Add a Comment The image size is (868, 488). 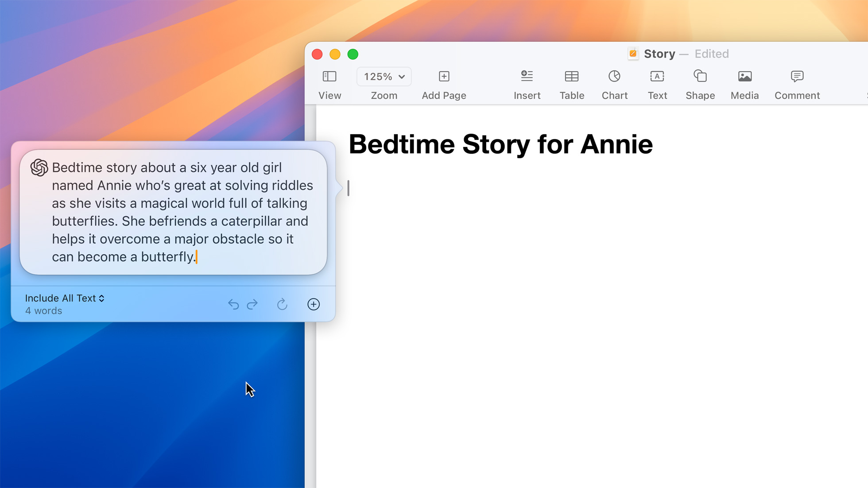coord(797,84)
